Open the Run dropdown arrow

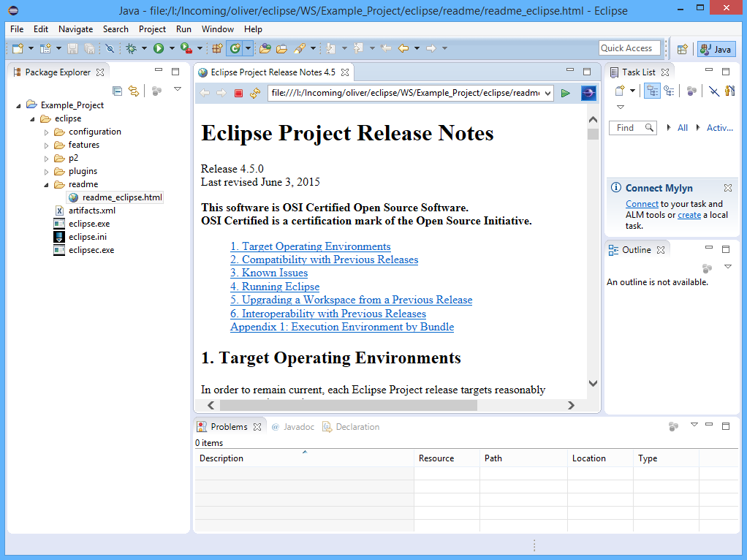point(172,48)
